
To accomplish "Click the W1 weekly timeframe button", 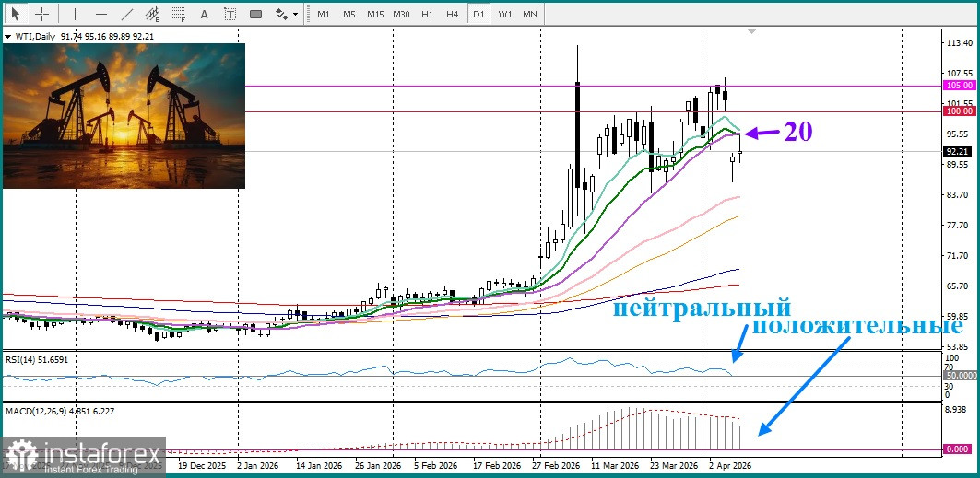I will [504, 14].
